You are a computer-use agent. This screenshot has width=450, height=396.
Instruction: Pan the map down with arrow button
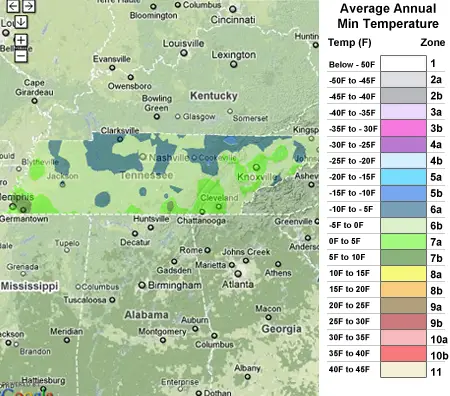point(21,22)
